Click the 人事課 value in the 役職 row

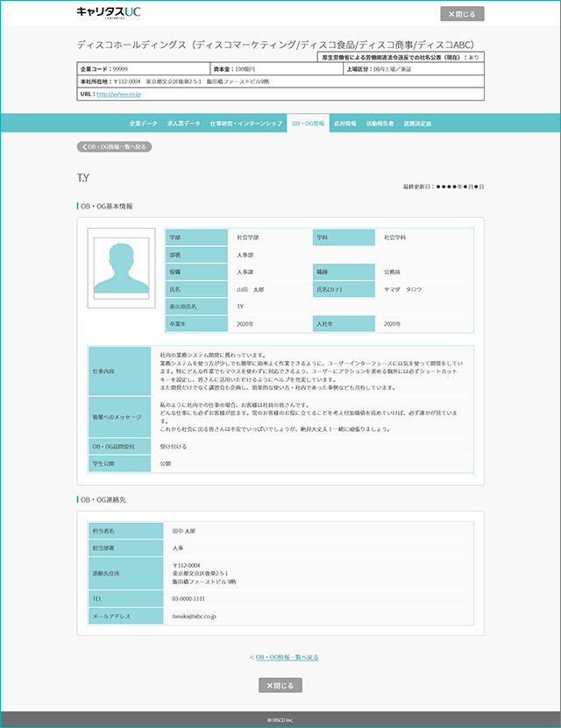click(245, 272)
